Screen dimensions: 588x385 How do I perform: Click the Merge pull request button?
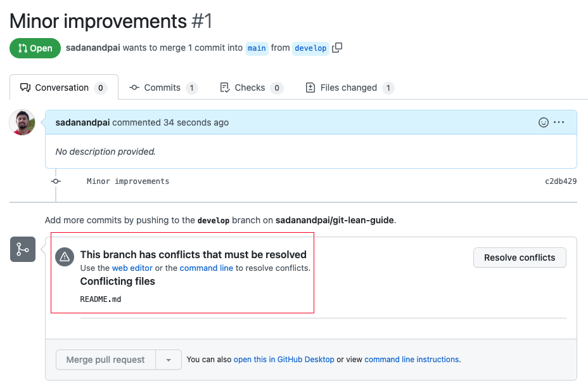click(106, 360)
